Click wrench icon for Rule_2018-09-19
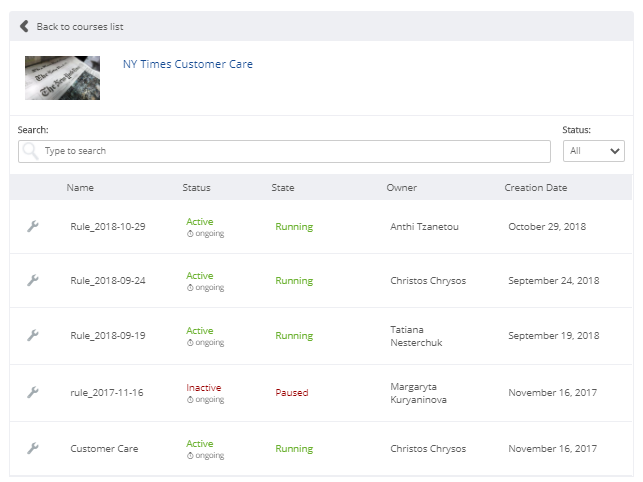The width and height of the screenshot is (643, 482). coord(33,335)
